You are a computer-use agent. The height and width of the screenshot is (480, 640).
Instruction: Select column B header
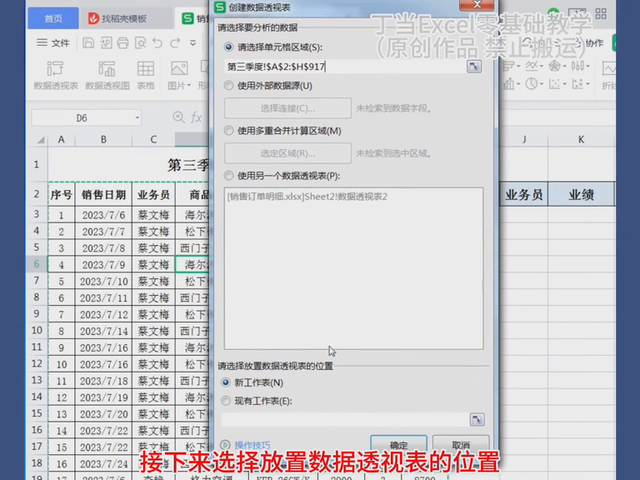click(x=104, y=140)
